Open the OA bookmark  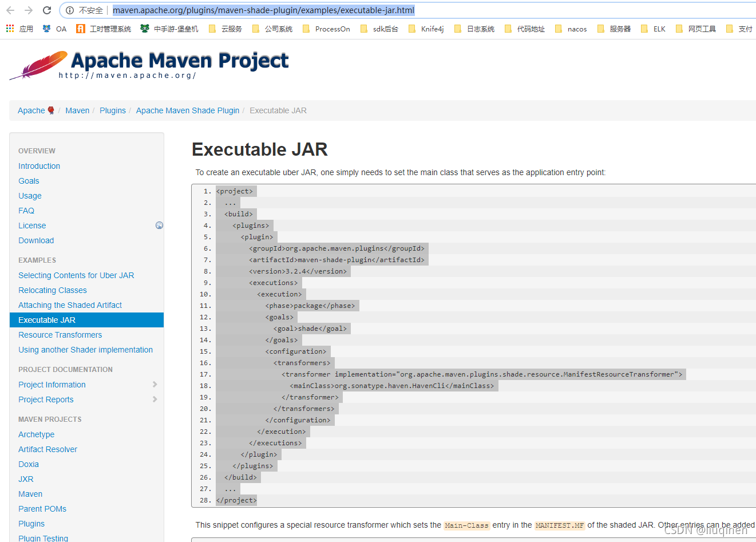pyautogui.click(x=54, y=29)
